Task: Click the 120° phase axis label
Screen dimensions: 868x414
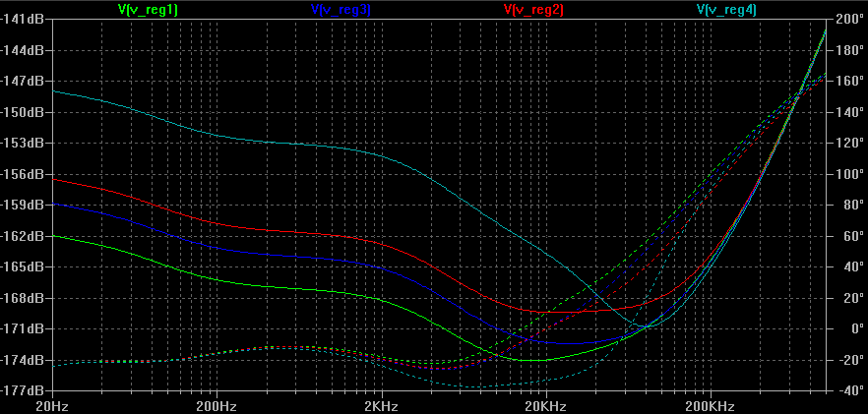Action: pos(850,143)
